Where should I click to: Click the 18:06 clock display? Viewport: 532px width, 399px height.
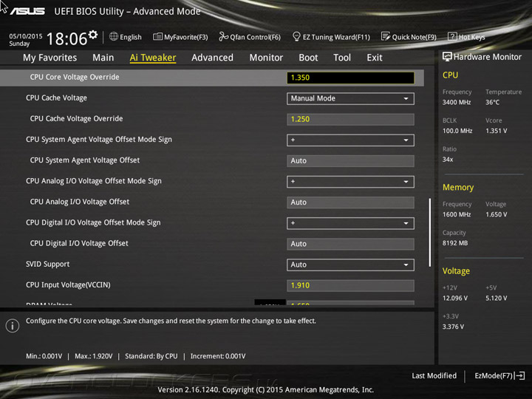(x=66, y=38)
